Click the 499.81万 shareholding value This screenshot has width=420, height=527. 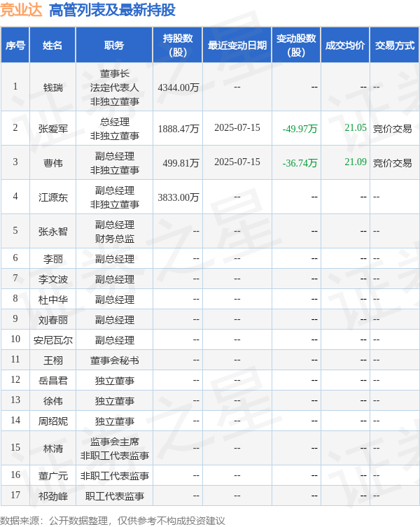tap(181, 163)
